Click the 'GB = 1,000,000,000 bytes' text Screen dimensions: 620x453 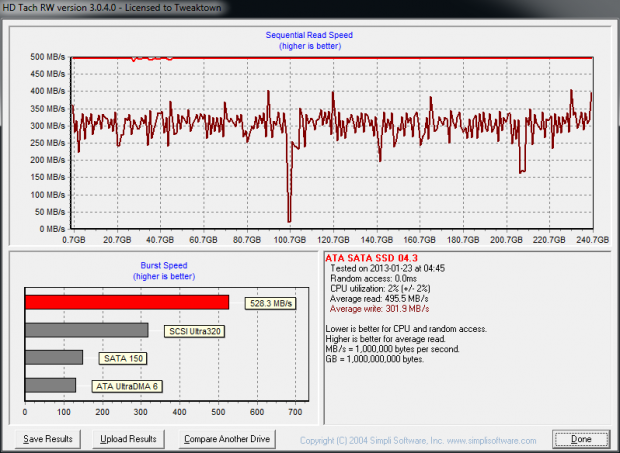(x=374, y=359)
